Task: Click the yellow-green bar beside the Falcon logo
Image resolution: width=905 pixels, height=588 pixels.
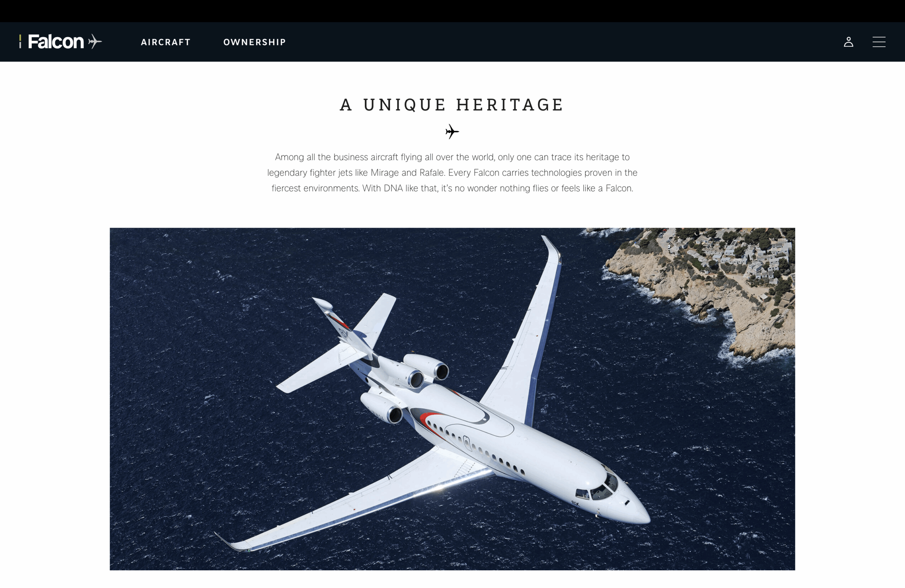Action: tap(20, 41)
